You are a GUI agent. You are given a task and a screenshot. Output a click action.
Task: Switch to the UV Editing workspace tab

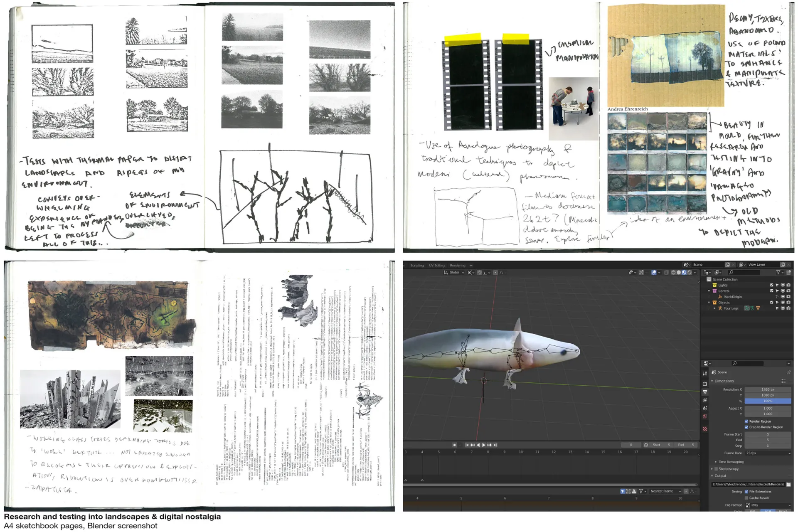437,265
